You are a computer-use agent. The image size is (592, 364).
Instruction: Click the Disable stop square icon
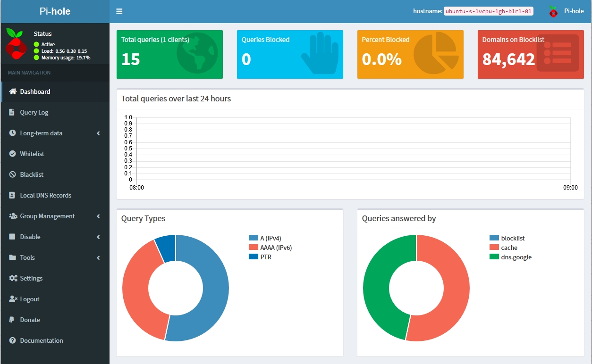click(x=12, y=237)
